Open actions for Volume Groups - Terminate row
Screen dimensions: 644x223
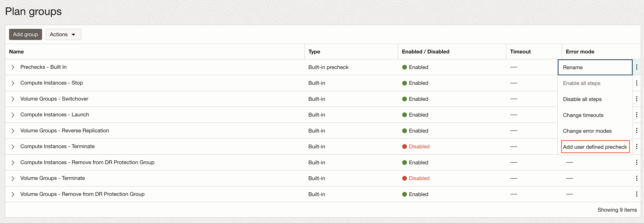(x=637, y=178)
